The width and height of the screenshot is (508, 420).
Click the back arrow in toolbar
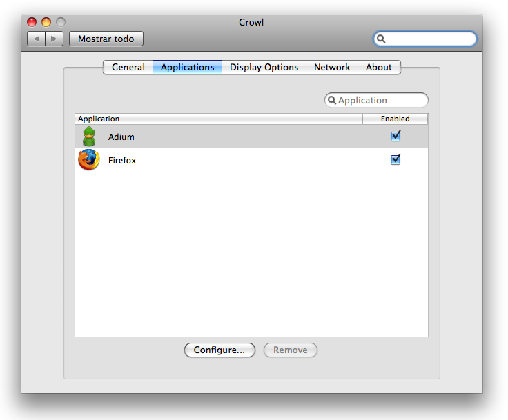[x=37, y=39]
